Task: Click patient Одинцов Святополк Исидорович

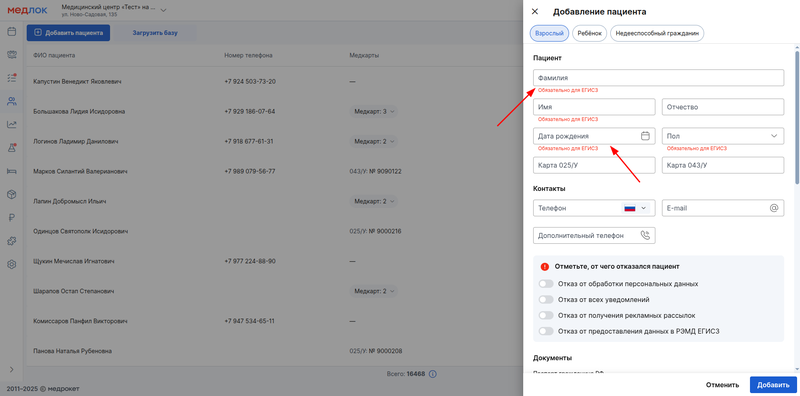Action: 81,231
